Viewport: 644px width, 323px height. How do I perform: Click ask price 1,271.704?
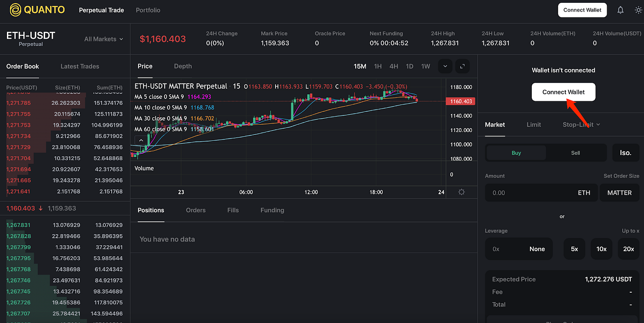pos(18,158)
